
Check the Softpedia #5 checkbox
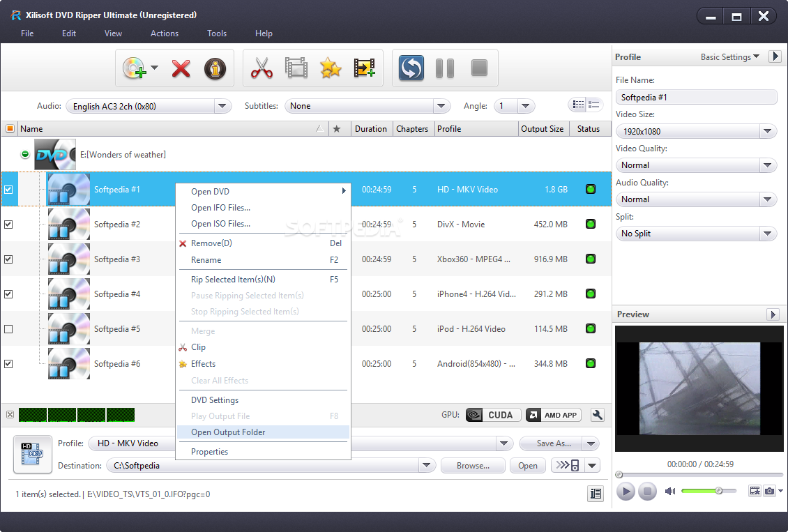[x=8, y=329]
